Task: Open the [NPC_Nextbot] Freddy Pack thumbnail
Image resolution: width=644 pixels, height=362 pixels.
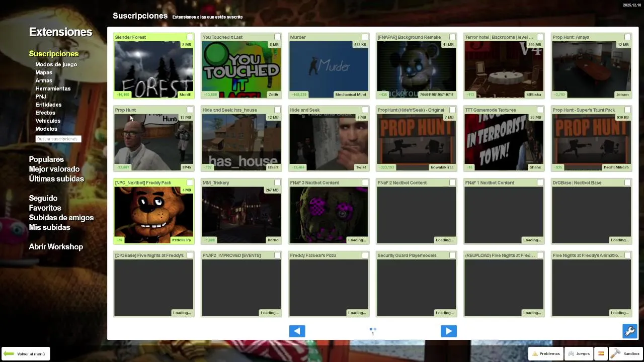Action: pyautogui.click(x=153, y=215)
